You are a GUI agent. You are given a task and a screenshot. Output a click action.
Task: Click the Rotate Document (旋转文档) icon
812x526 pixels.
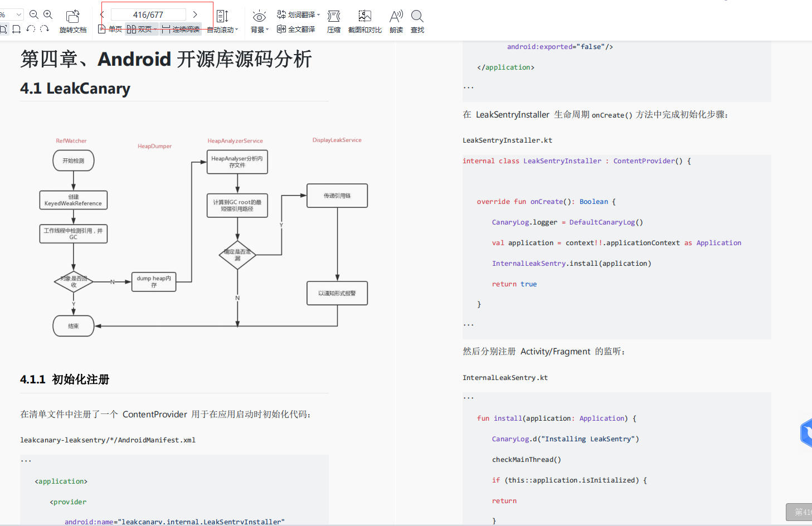(73, 21)
